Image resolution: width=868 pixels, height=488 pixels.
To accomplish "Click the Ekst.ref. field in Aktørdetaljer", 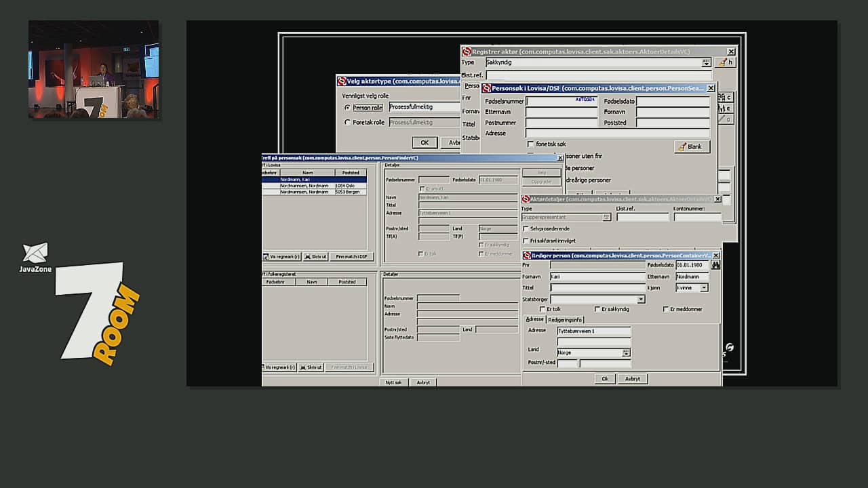I will 643,218.
